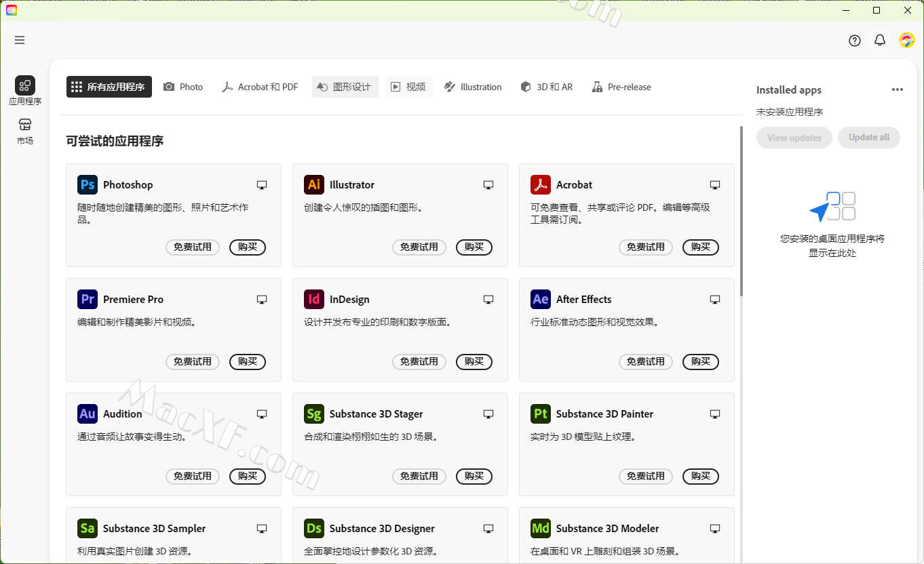The image size is (924, 564).
Task: Click 购买 for InDesign
Action: click(474, 362)
